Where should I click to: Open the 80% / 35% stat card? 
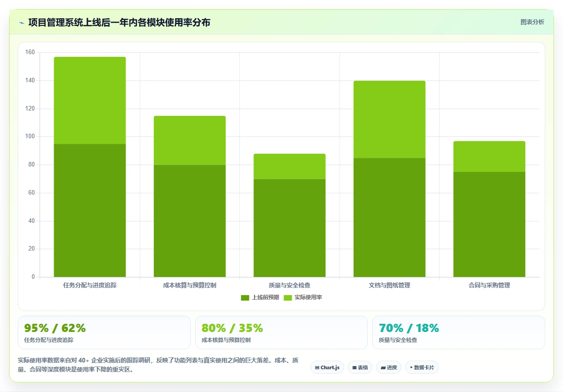[x=281, y=332]
